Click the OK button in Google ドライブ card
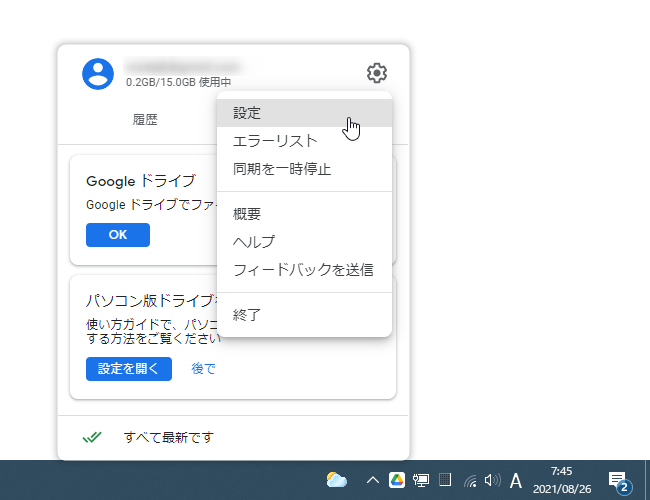 (118, 235)
